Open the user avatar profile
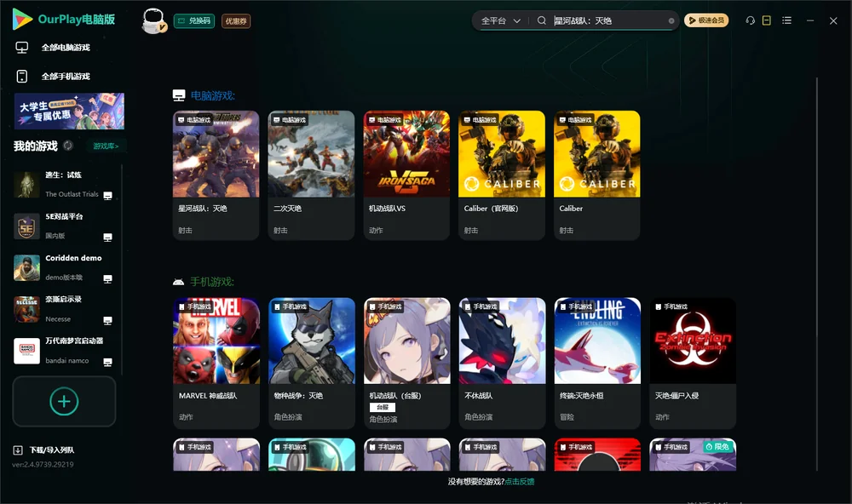Viewport: 852px width, 504px height. click(x=154, y=21)
